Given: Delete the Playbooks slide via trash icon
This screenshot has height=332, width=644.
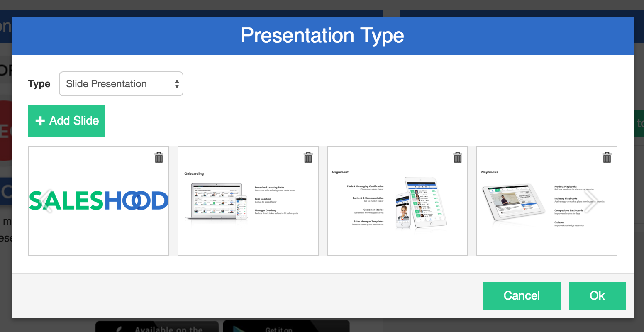Looking at the screenshot, I should pos(607,157).
